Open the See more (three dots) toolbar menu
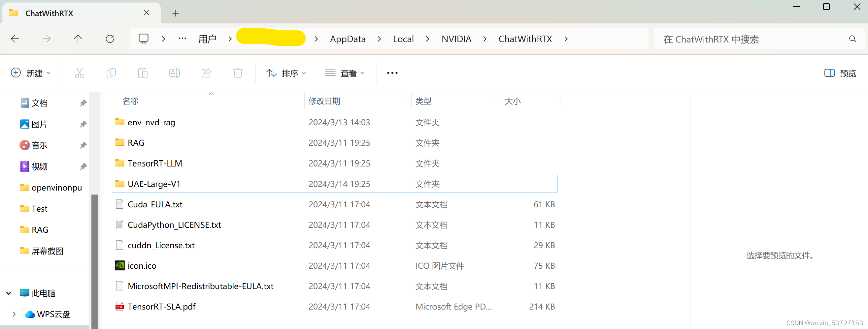Image resolution: width=868 pixels, height=329 pixels. (392, 73)
